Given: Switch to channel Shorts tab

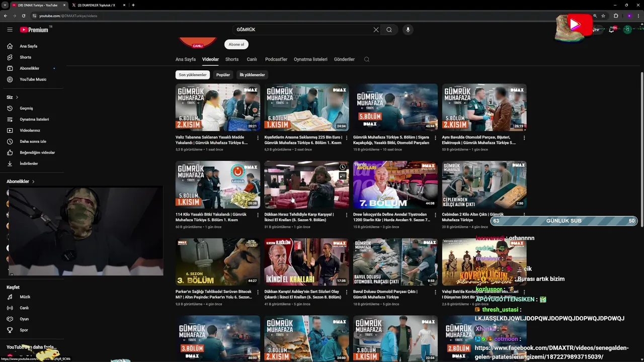Looking at the screenshot, I should pos(232,59).
